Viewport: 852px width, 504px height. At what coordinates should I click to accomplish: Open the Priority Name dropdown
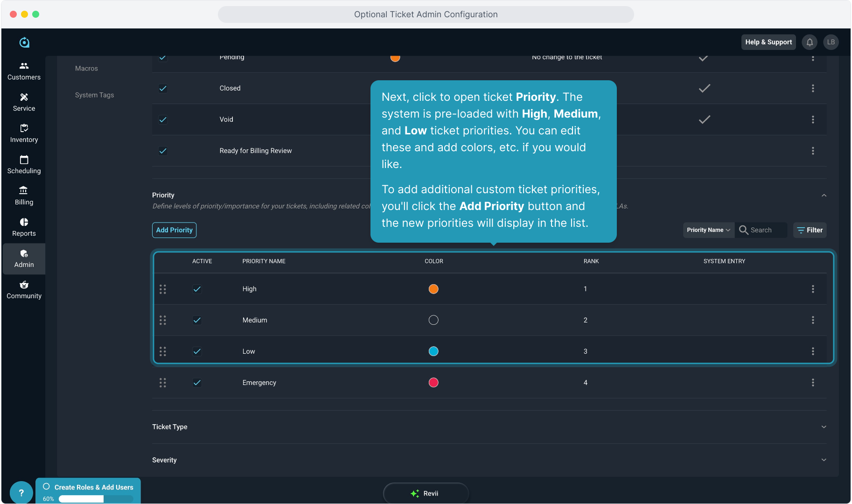click(708, 230)
